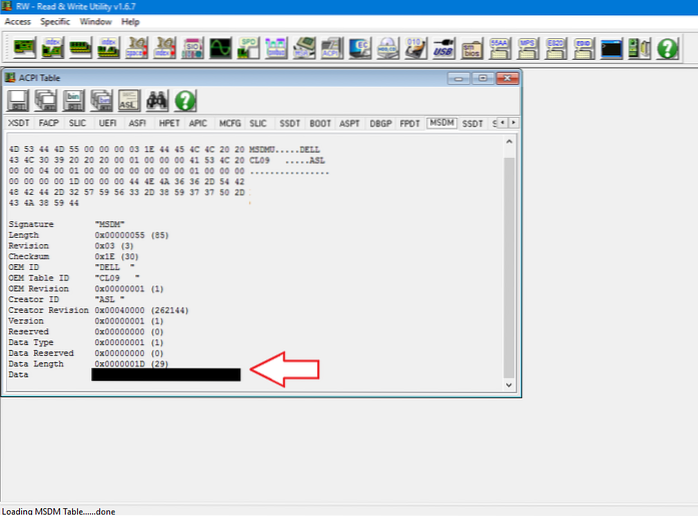The width and height of the screenshot is (698, 516).
Task: Maximize the ACPI Table window
Action: [483, 77]
